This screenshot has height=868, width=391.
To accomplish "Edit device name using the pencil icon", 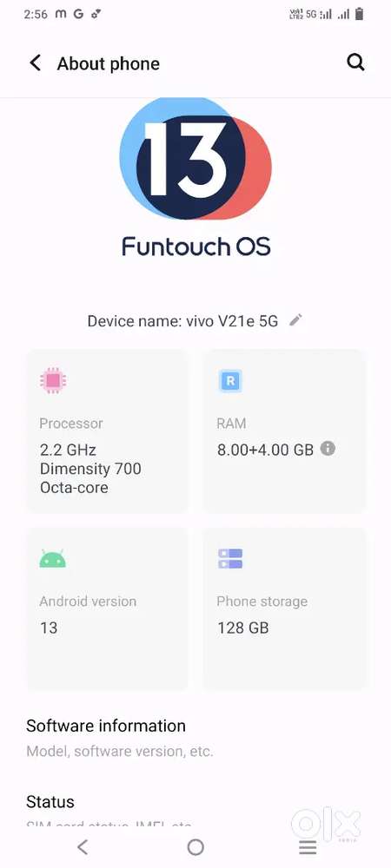I will [296, 319].
